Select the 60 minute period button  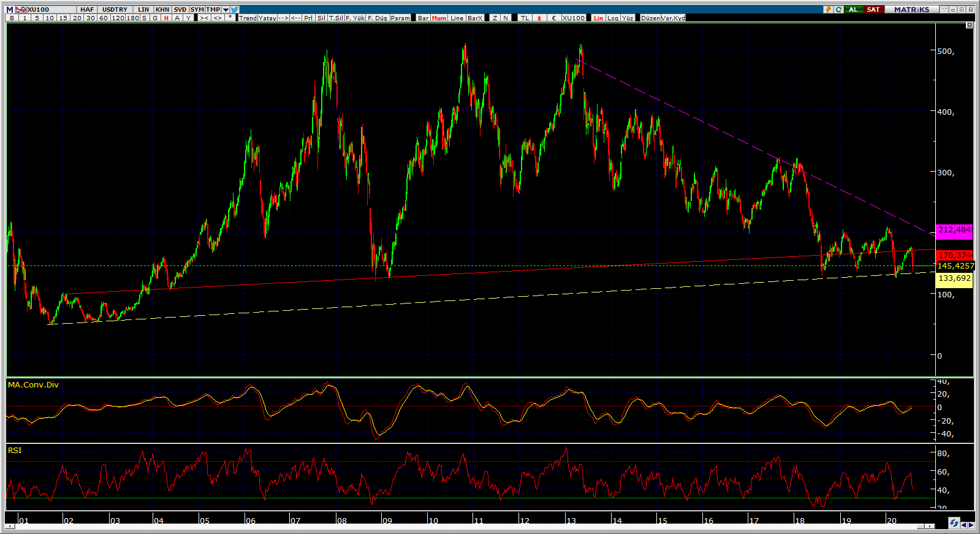pos(104,18)
